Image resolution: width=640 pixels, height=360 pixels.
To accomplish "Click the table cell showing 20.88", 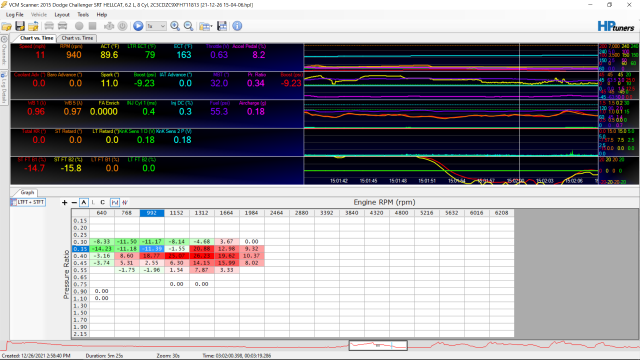I will coord(202,249).
